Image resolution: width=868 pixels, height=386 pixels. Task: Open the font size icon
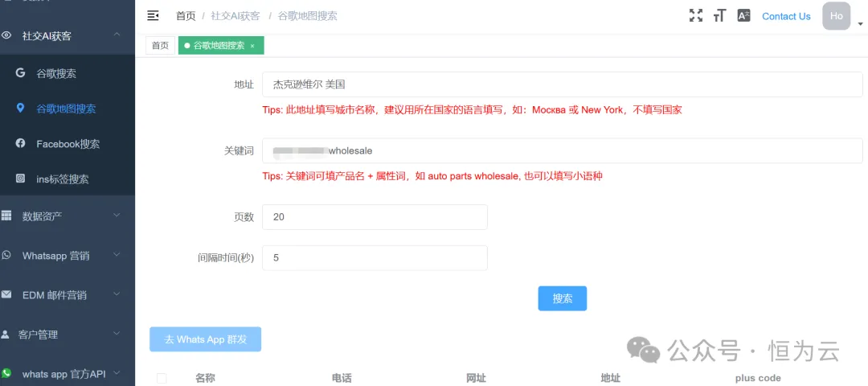(x=719, y=15)
